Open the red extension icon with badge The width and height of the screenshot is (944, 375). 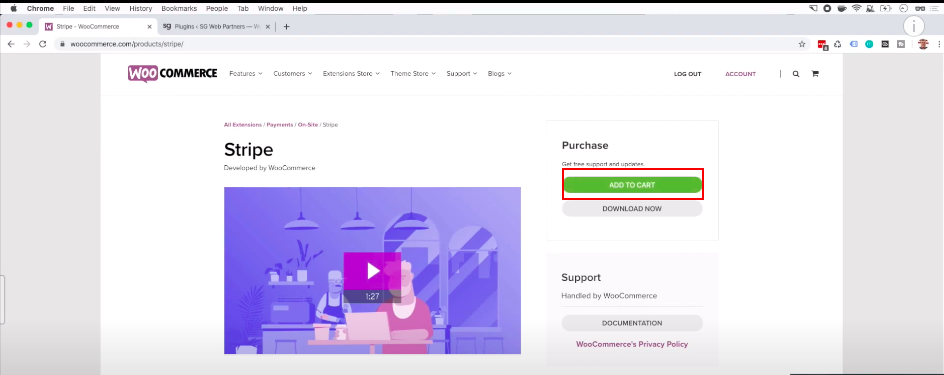[x=822, y=44]
